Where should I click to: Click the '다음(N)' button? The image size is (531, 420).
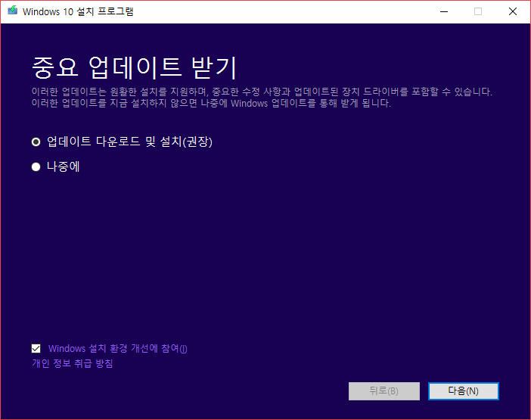(x=463, y=391)
